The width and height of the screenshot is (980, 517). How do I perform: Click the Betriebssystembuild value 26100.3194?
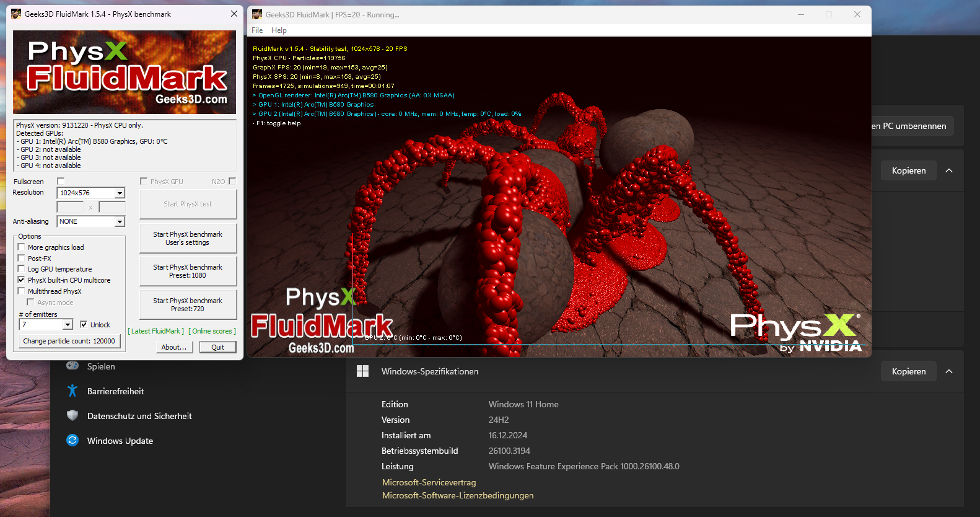pos(509,451)
